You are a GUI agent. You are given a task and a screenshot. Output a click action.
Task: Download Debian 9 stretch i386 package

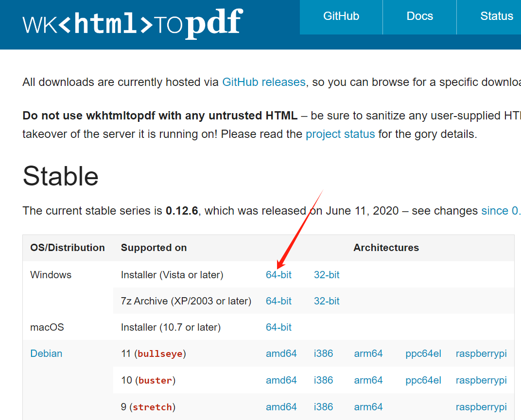pyautogui.click(x=323, y=407)
